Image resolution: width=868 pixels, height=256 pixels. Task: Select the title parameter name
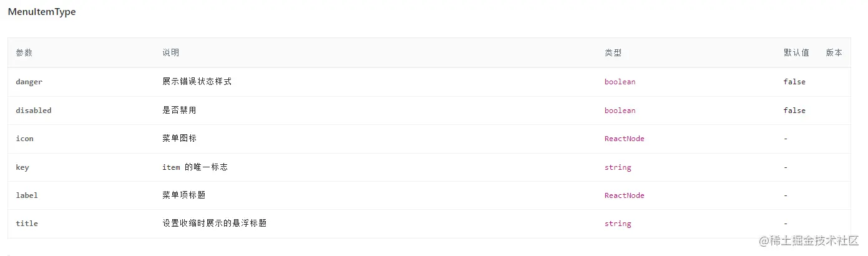pos(27,224)
